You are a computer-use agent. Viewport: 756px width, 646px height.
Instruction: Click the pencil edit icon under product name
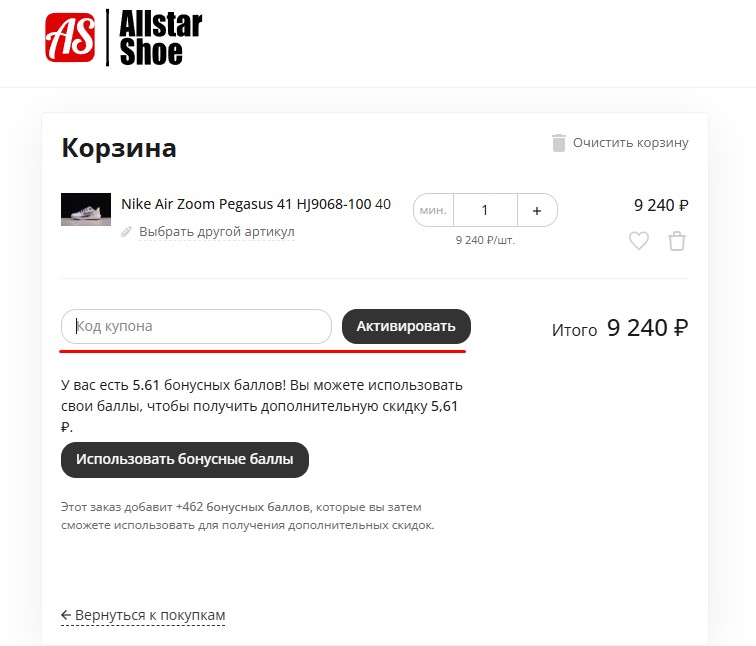(126, 232)
